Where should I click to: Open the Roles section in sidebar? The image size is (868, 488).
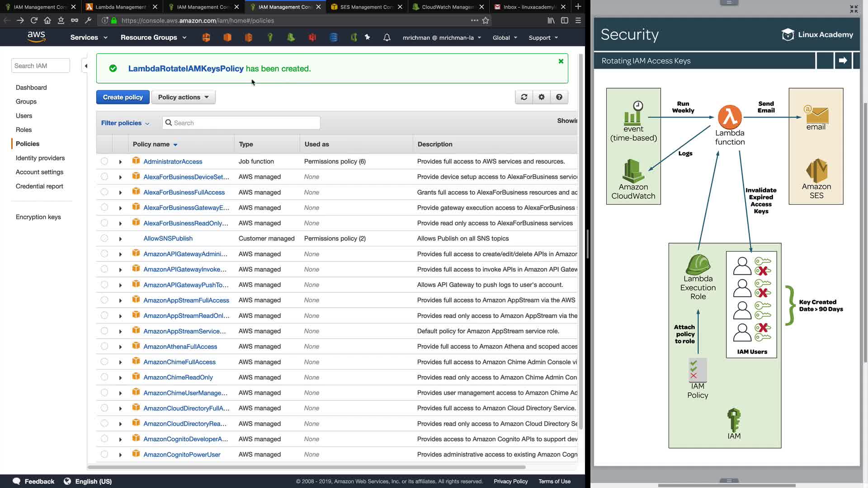24,130
